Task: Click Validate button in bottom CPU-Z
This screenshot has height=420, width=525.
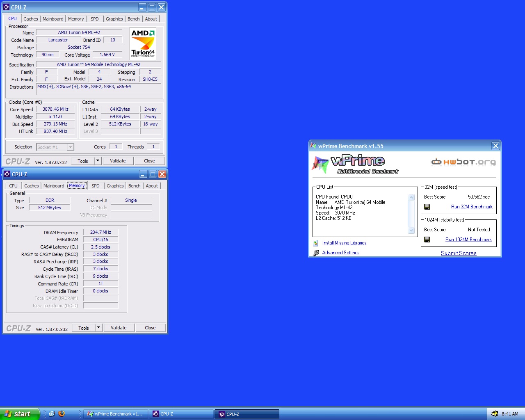Action: pyautogui.click(x=119, y=328)
